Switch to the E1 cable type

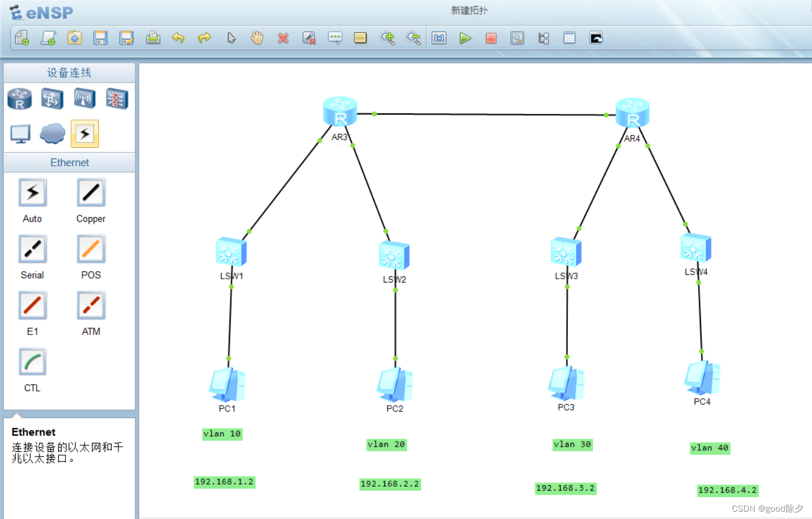tap(32, 305)
